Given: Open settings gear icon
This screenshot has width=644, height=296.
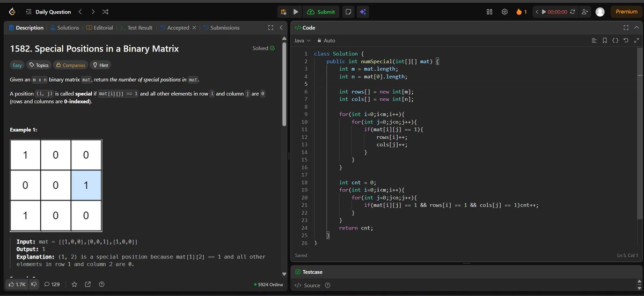Looking at the screenshot, I should [x=504, y=12].
